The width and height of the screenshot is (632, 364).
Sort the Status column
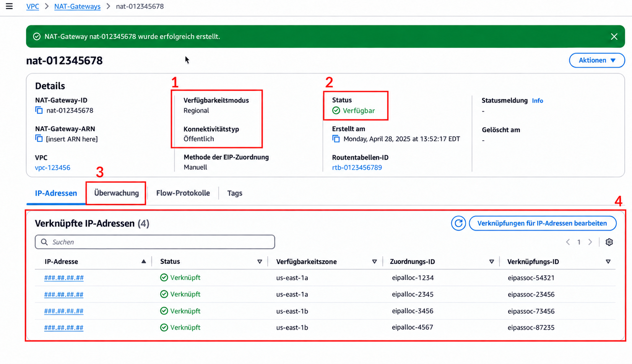pyautogui.click(x=260, y=262)
